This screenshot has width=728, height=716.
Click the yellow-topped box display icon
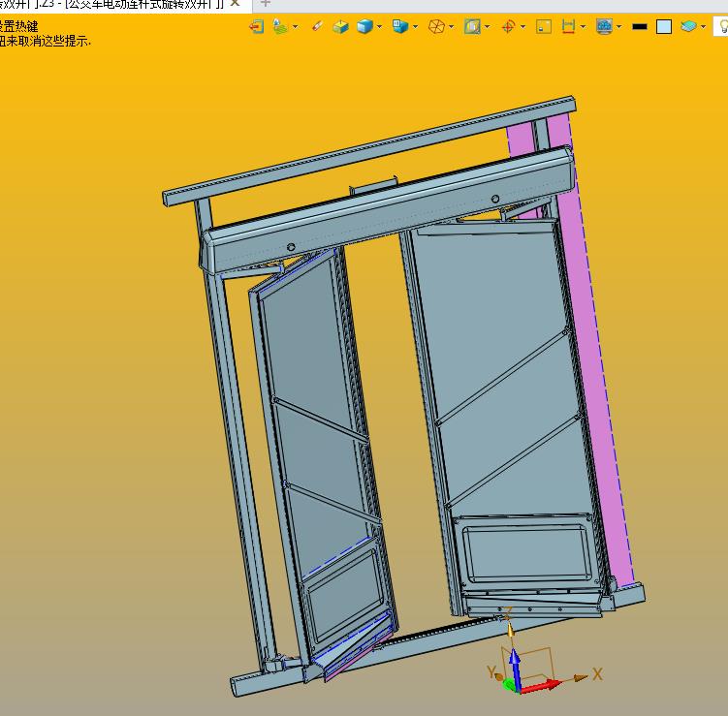tap(340, 26)
